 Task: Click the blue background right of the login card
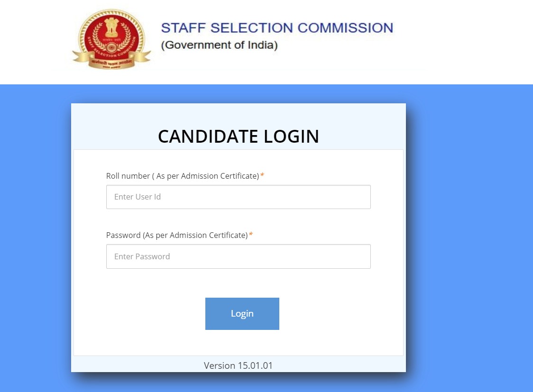469,237
